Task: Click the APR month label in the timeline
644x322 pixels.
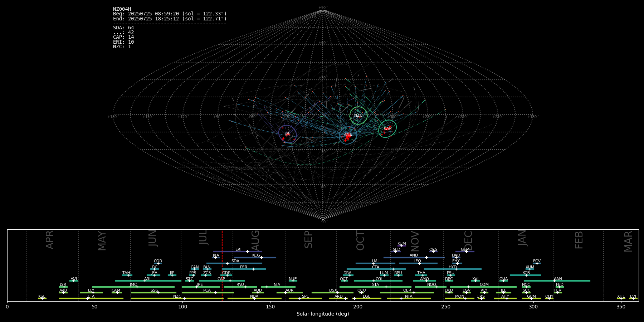Action: [50, 239]
